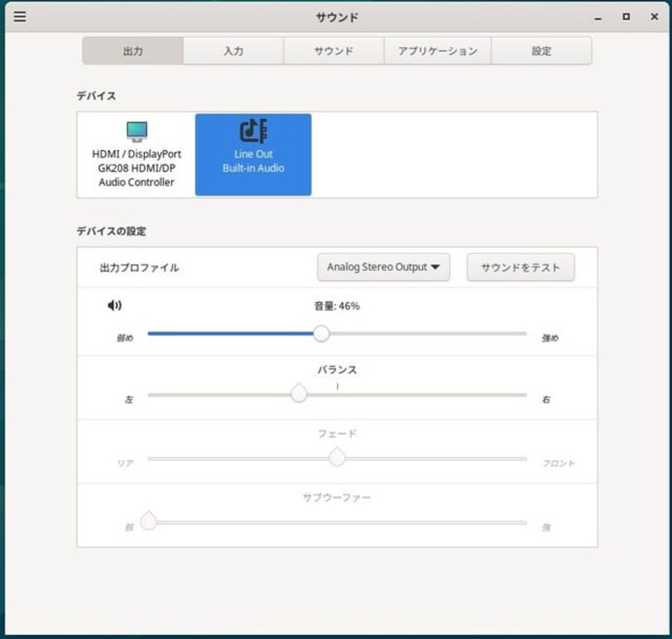The height and width of the screenshot is (639, 672).
Task: Select the HDMI / DisplayPort monitor device
Action: (x=136, y=154)
